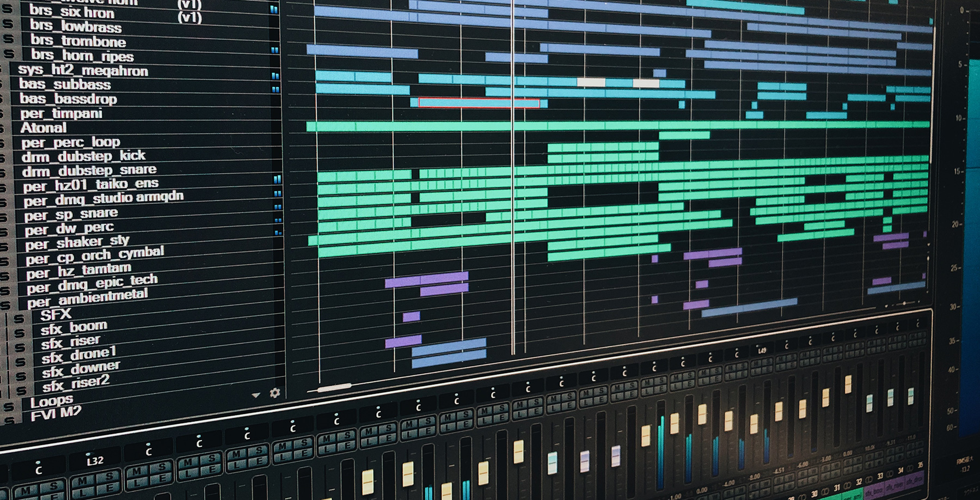Select the drm_dubstep_snare track name
Viewport: 980px width, 500px height.
[89, 170]
